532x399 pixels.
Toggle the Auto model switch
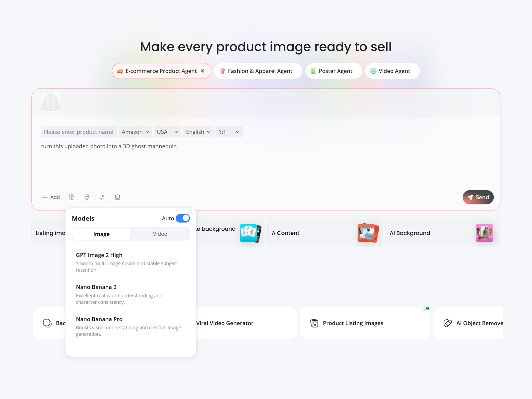[183, 218]
